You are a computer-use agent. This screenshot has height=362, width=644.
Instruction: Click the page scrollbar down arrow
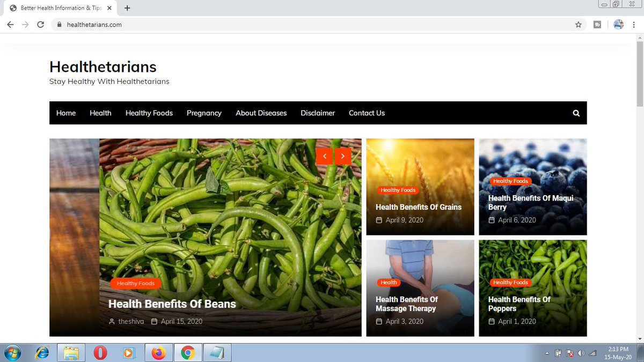click(640, 338)
